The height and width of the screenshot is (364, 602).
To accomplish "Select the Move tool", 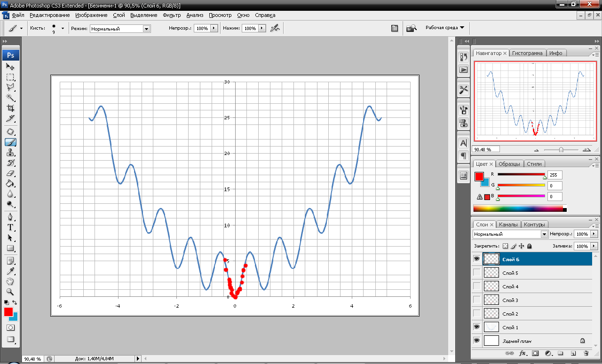I will [10, 67].
